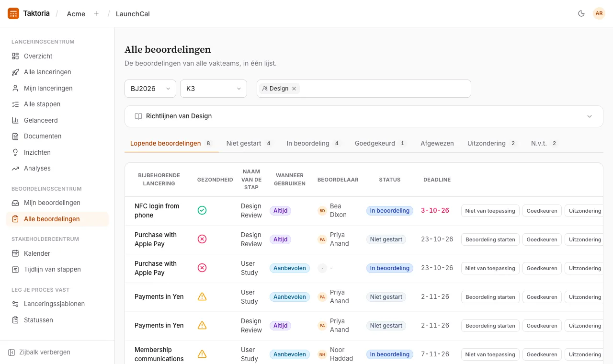Viewport: 613px width, 364px height.
Task: Switch to the Goedgekeurd tab
Action: click(380, 143)
